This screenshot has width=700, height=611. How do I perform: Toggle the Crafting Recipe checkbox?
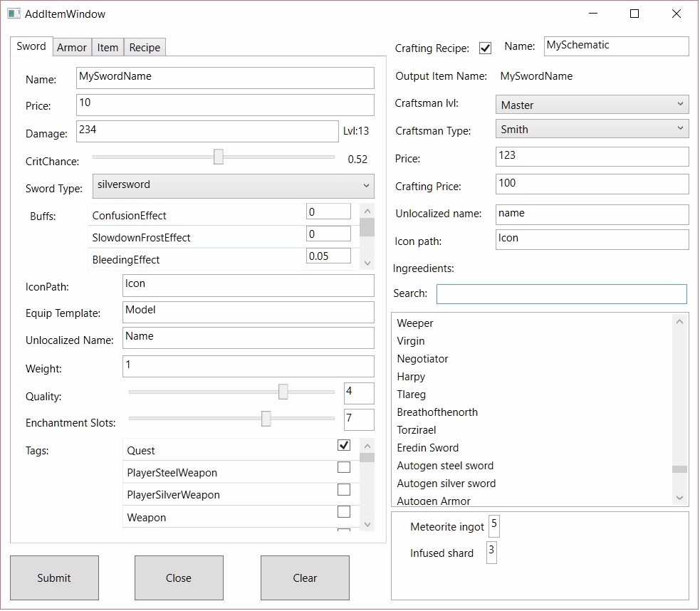tap(485, 48)
